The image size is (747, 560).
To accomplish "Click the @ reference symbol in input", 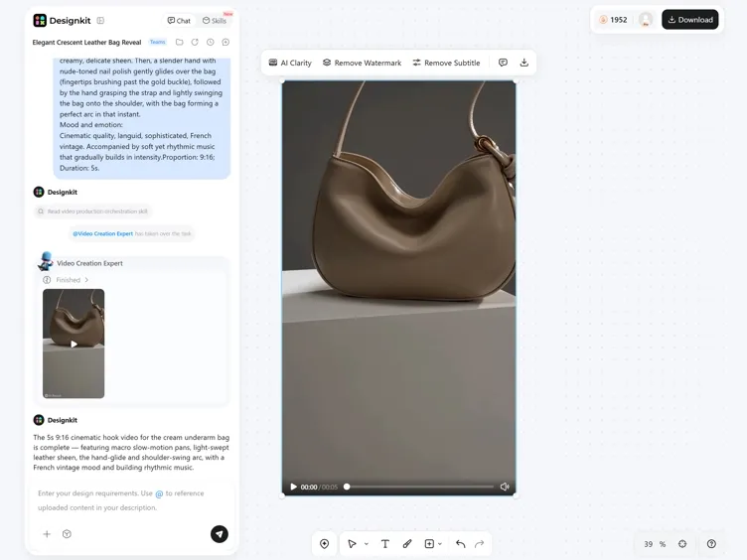I will tap(159, 493).
